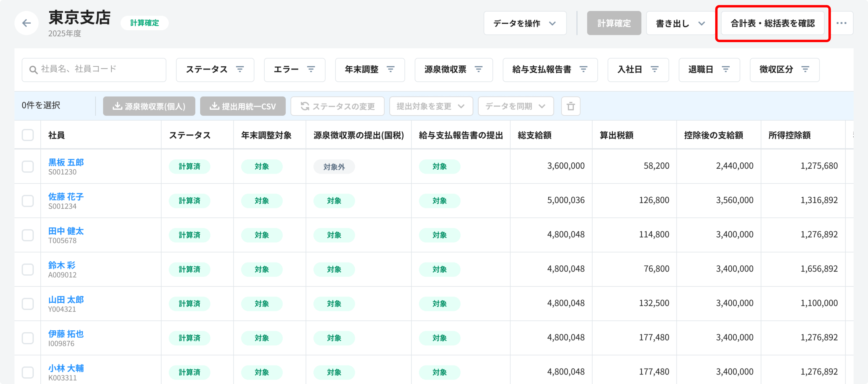Select the 田中 健太 row checkbox

click(28, 235)
